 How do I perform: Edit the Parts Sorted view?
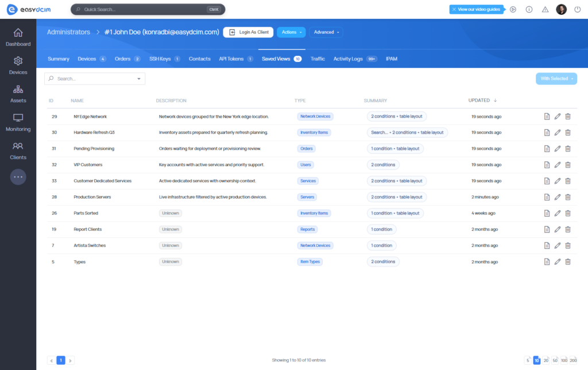(x=558, y=213)
